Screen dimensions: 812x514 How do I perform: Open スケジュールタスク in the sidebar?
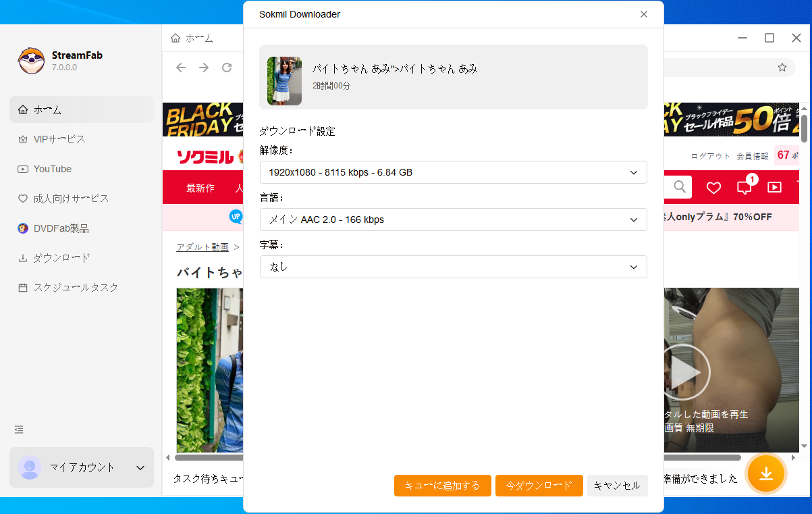pos(76,288)
